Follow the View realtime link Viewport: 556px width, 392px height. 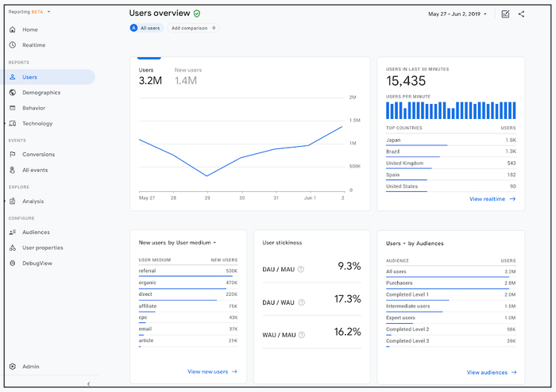[x=492, y=199]
